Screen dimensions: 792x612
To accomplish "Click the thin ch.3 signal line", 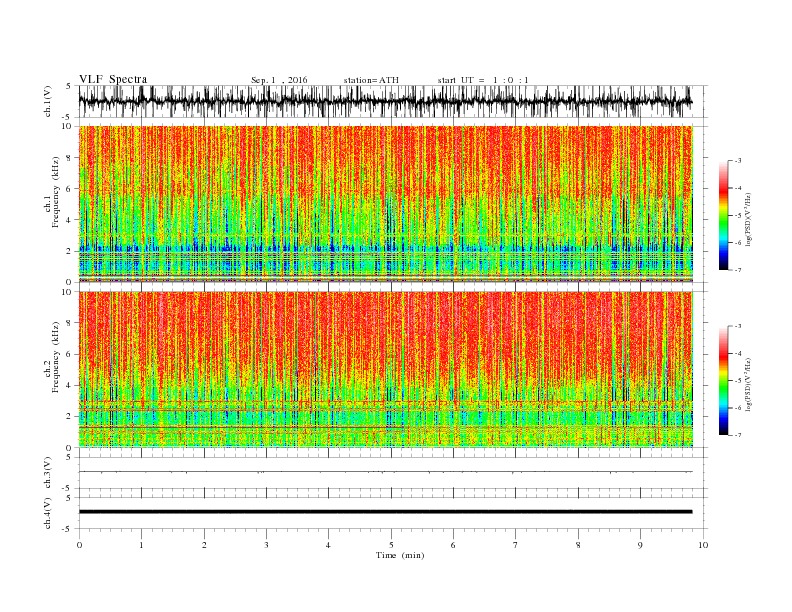I will tap(385, 472).
